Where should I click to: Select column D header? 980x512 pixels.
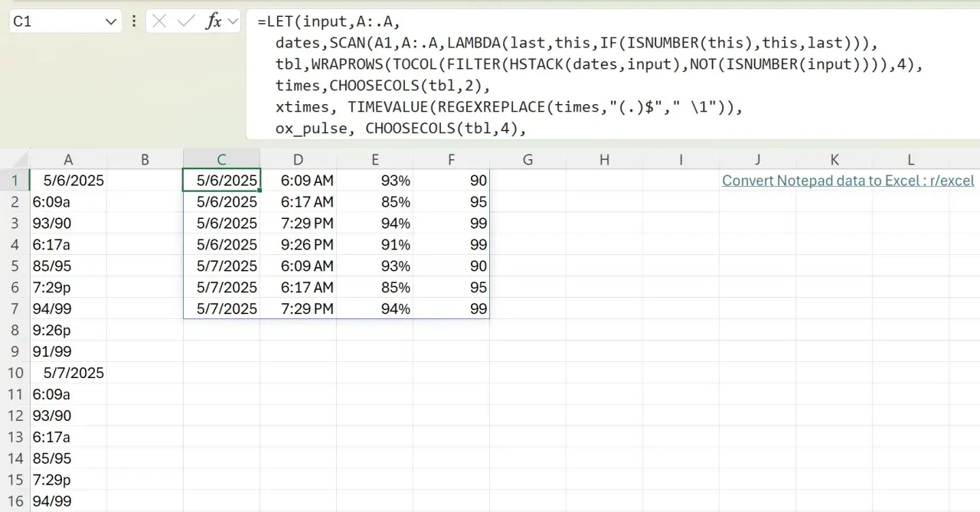pyautogui.click(x=298, y=160)
